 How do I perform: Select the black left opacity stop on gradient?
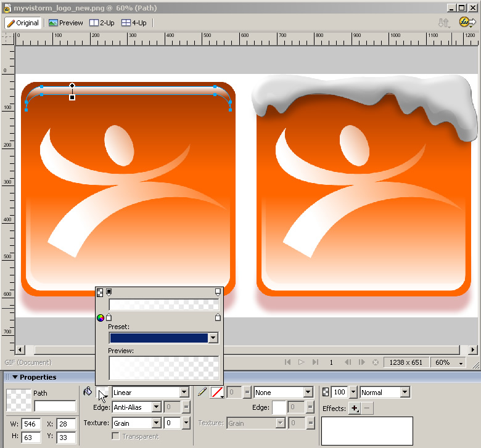point(109,291)
